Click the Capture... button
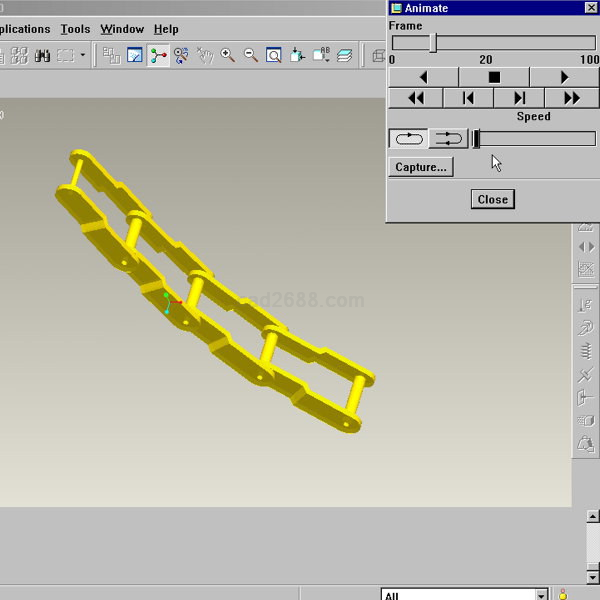Viewport: 600px width, 600px height. [421, 167]
